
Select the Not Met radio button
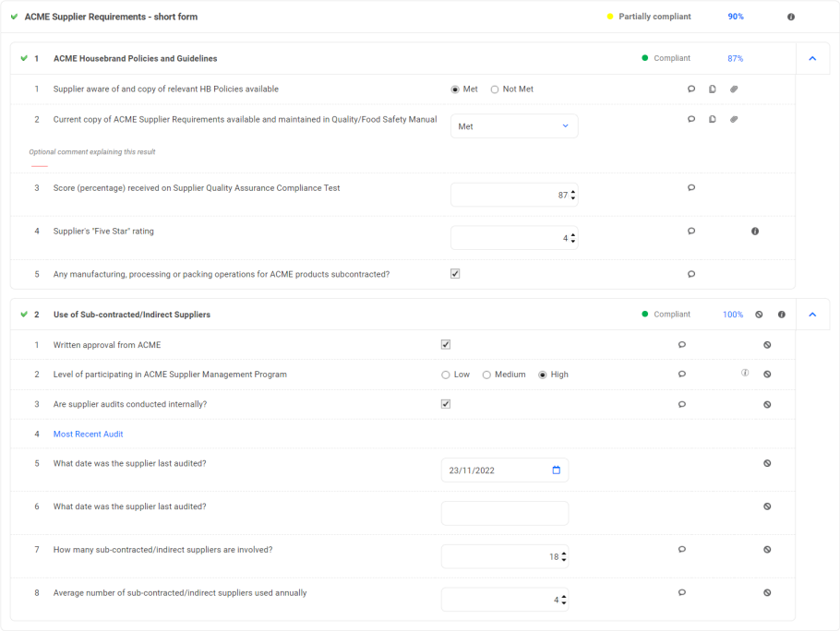pos(495,89)
